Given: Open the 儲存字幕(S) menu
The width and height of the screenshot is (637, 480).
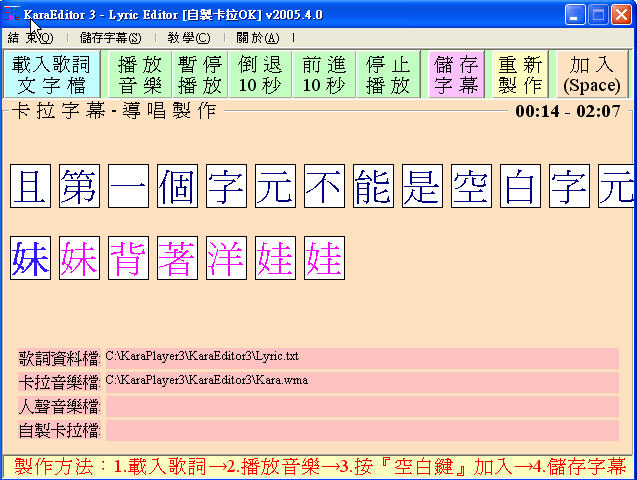Looking at the screenshot, I should (110, 38).
